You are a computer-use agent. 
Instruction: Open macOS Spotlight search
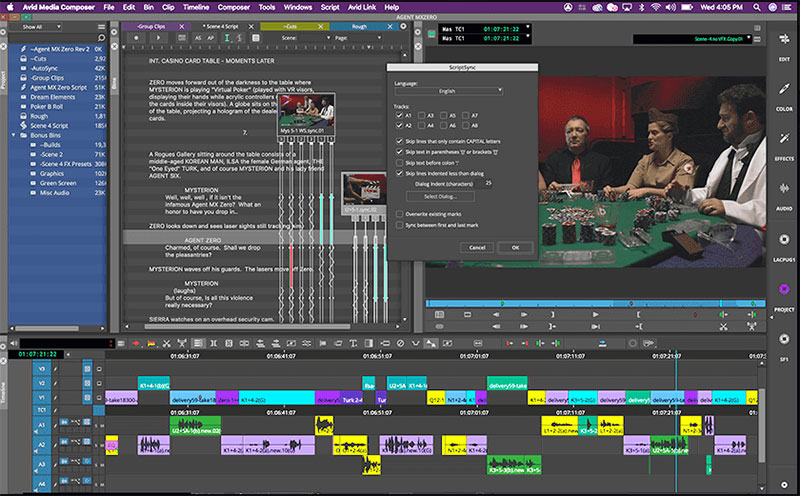[x=757, y=7]
